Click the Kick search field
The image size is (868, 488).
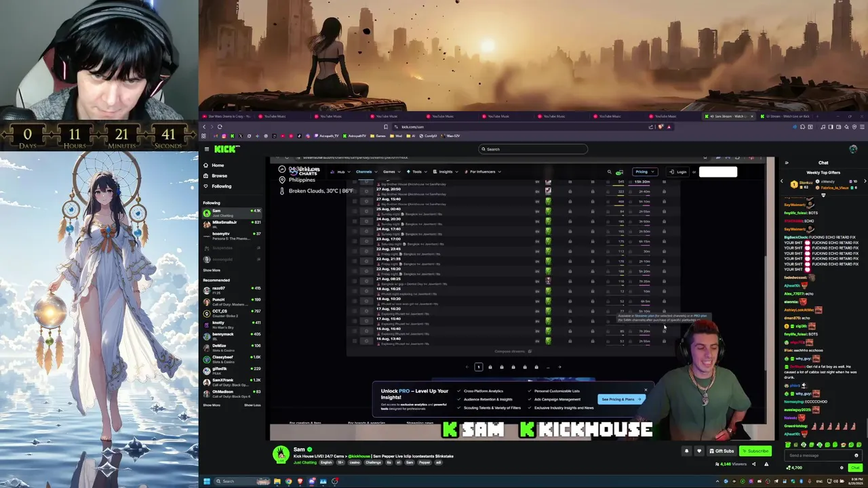click(x=533, y=149)
